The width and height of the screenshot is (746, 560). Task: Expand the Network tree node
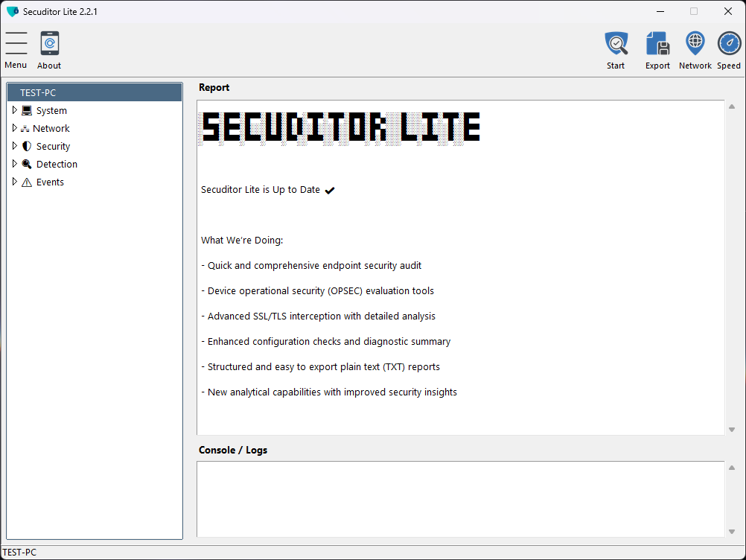[14, 128]
